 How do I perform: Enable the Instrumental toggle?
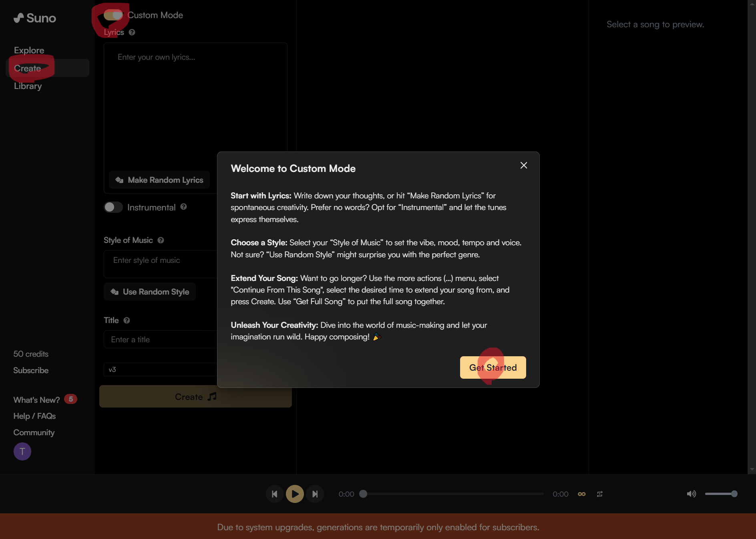(x=113, y=207)
